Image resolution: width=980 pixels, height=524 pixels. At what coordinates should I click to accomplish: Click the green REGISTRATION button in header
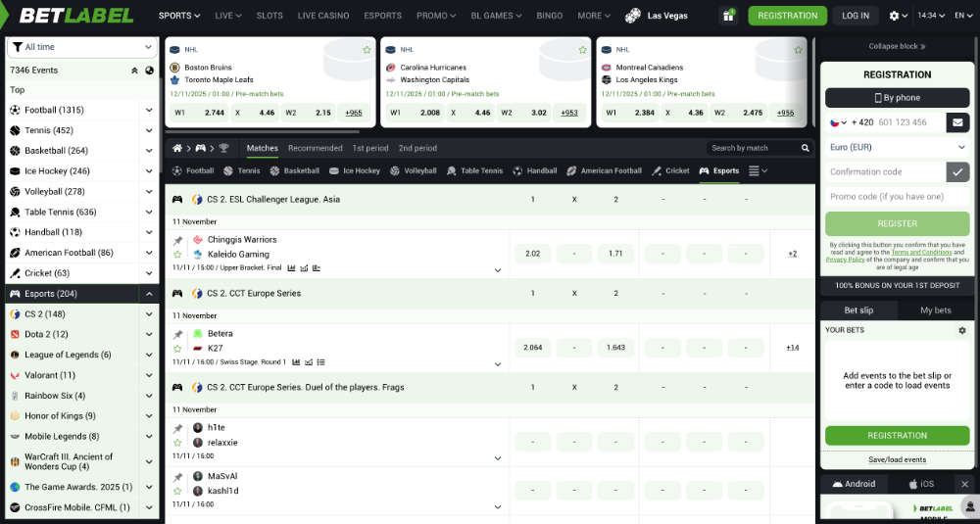click(x=788, y=16)
